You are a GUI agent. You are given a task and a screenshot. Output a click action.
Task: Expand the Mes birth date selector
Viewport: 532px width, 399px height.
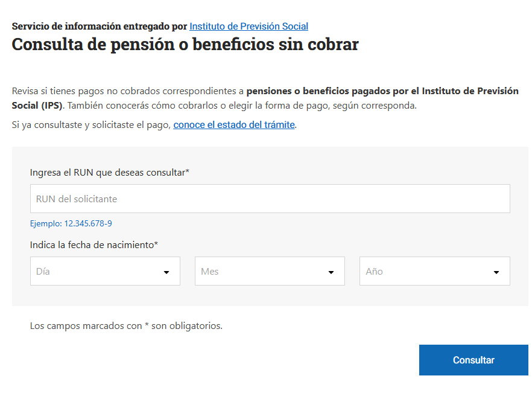[x=261, y=272]
